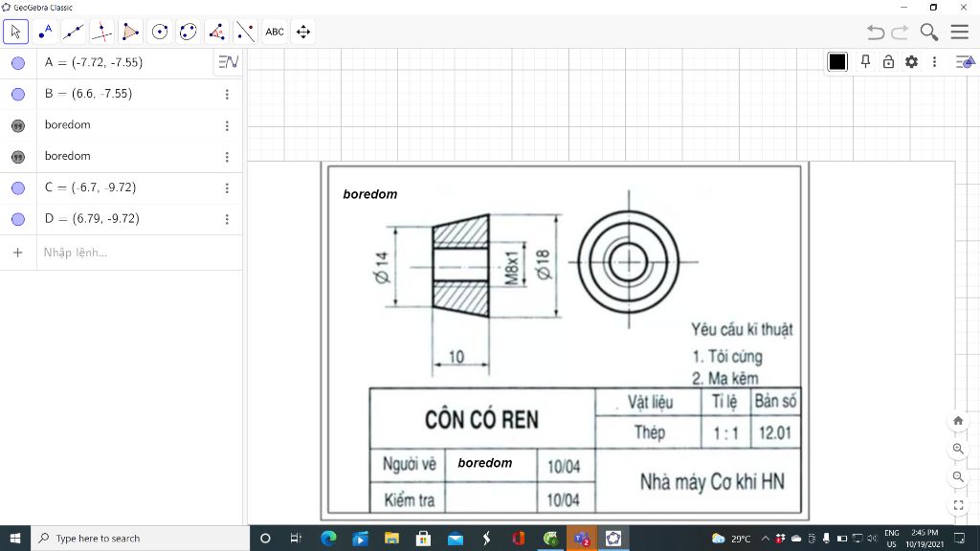This screenshot has width=980, height=551.
Task: Select the Move Graphics View tool
Action: (x=303, y=32)
